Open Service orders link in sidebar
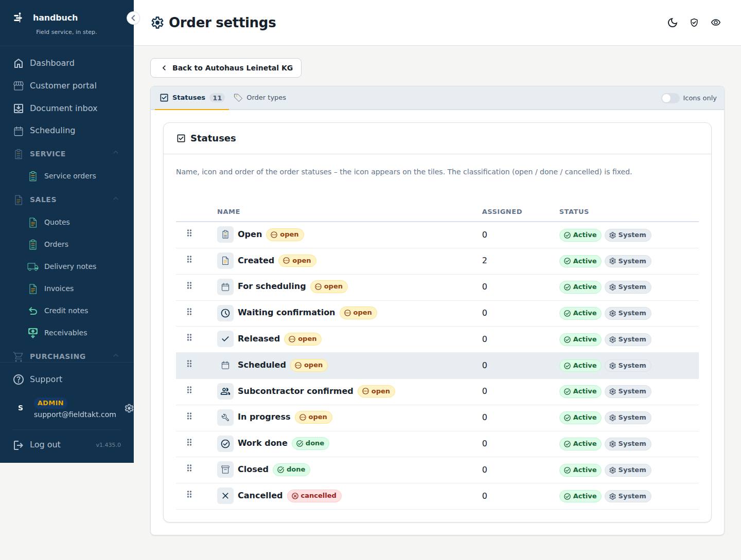741x560 pixels. tap(70, 176)
